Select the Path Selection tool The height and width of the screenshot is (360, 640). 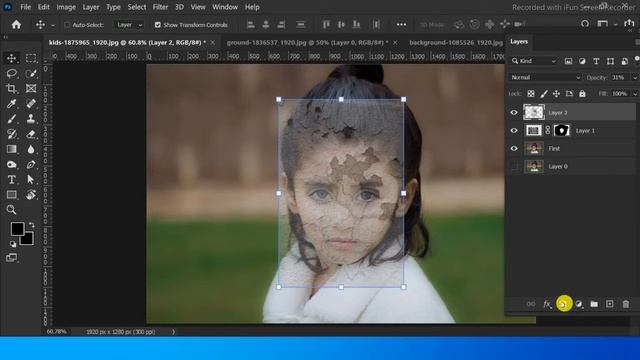pyautogui.click(x=31, y=180)
